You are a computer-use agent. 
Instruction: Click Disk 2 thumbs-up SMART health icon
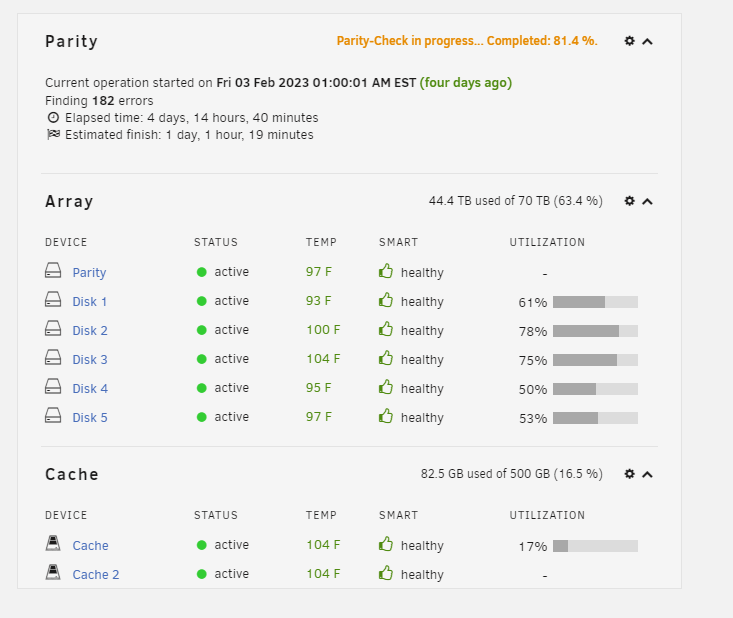[386, 329]
